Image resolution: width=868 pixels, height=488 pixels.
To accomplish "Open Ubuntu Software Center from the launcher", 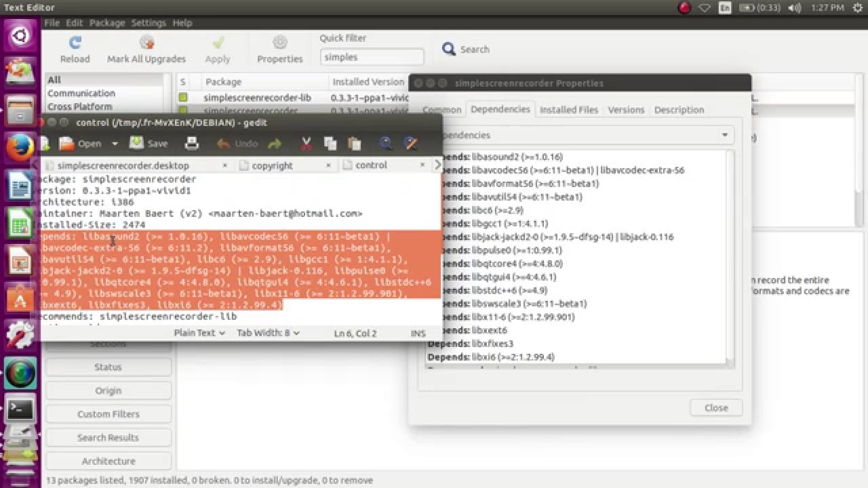I will point(20,298).
